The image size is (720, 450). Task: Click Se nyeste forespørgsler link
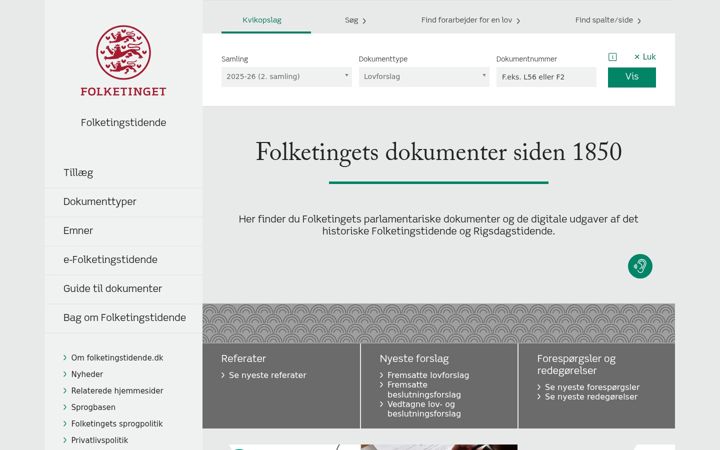[592, 387]
